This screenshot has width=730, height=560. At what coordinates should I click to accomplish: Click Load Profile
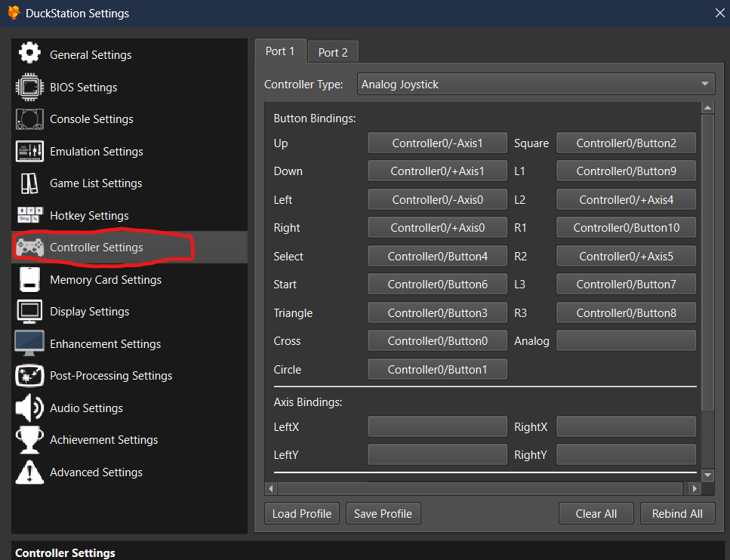pyautogui.click(x=302, y=513)
